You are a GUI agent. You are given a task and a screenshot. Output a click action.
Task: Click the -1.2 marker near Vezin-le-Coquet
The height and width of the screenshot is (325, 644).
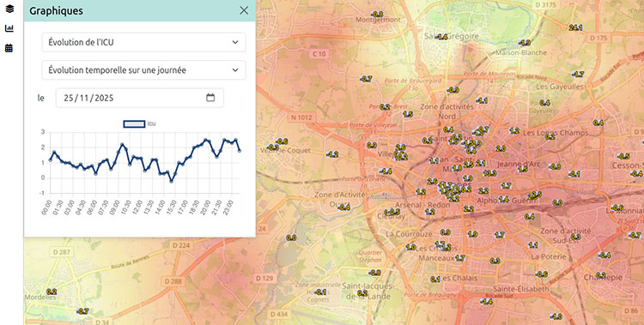pyautogui.click(x=332, y=154)
